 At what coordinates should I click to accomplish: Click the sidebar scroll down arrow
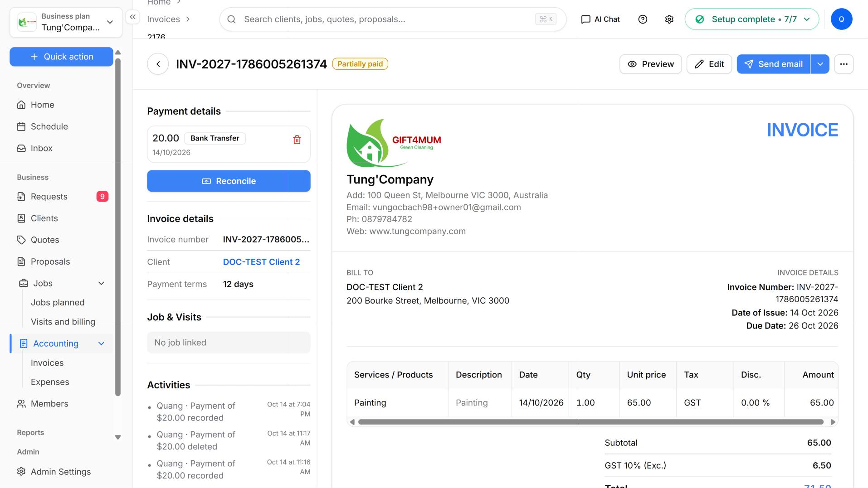tap(118, 437)
